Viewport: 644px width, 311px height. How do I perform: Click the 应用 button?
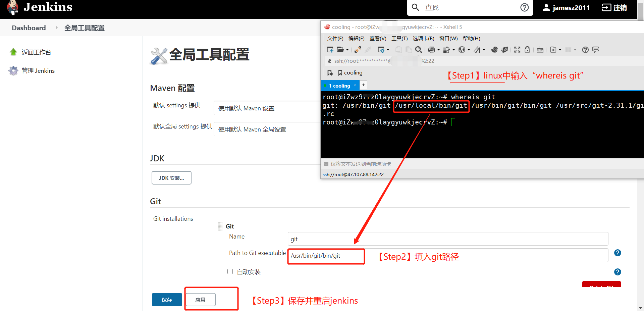pyautogui.click(x=201, y=300)
